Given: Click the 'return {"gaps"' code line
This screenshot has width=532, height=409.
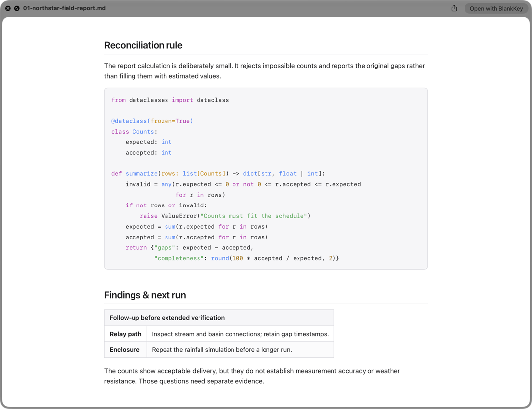Looking at the screenshot, I should [189, 247].
